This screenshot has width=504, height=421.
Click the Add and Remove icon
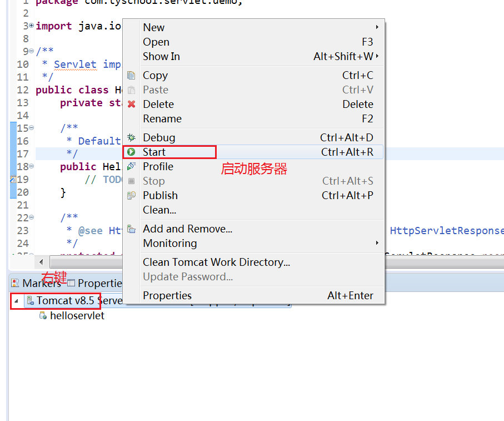tap(132, 229)
